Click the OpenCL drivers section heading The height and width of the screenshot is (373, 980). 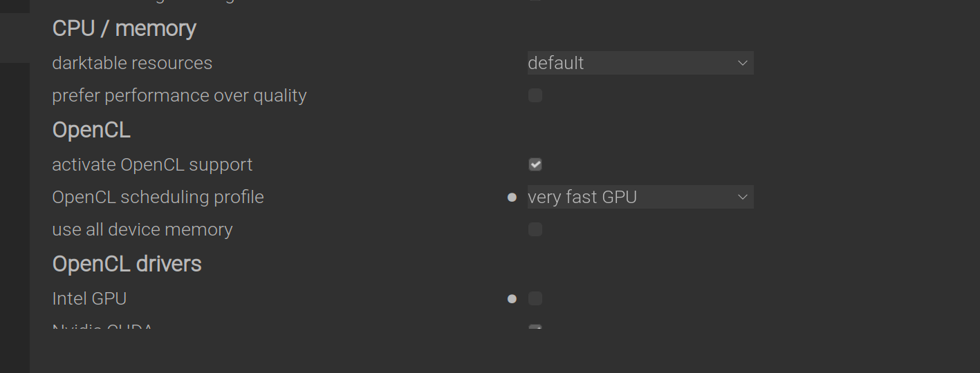(127, 264)
